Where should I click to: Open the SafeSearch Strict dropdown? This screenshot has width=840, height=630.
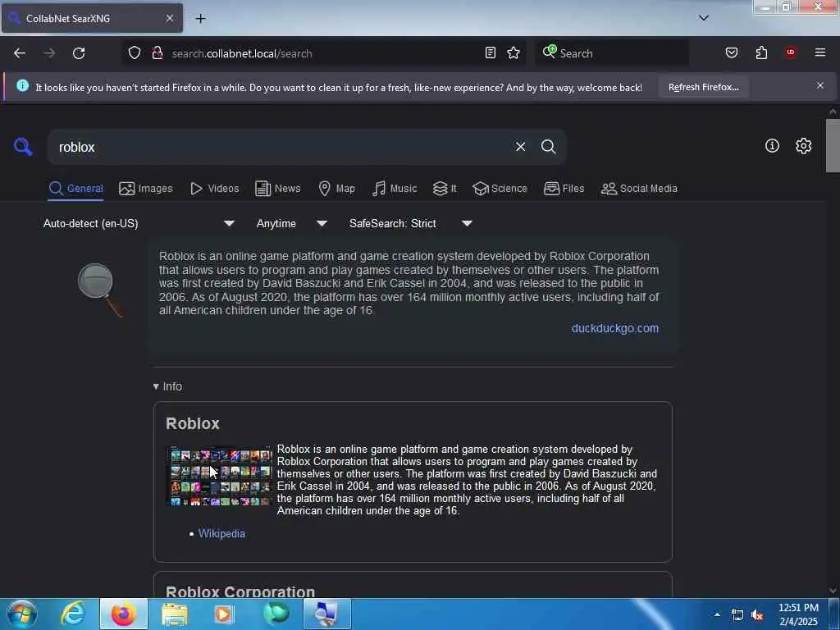point(411,223)
